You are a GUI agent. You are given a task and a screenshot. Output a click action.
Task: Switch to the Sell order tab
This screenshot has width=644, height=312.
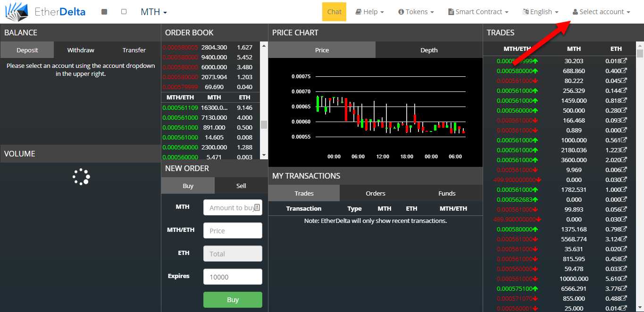(241, 185)
